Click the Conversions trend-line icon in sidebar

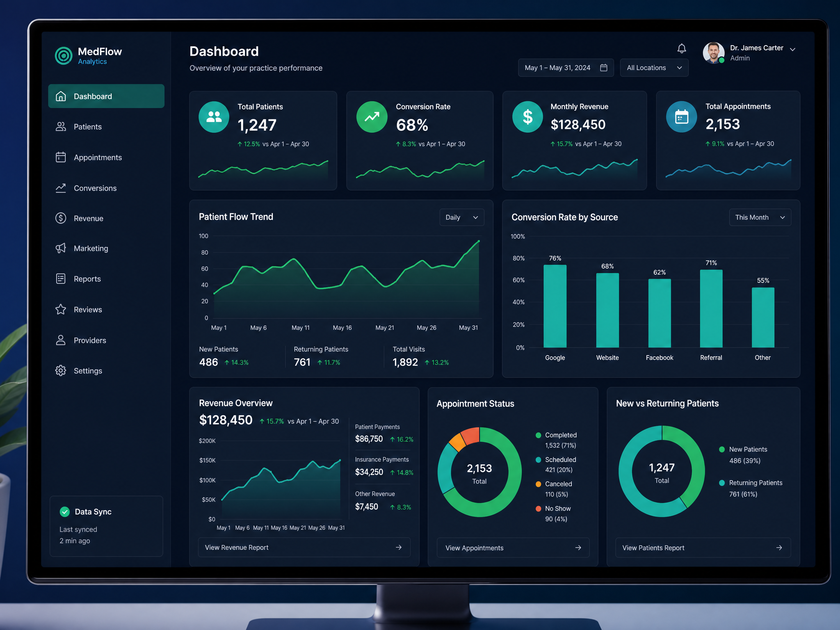click(61, 188)
